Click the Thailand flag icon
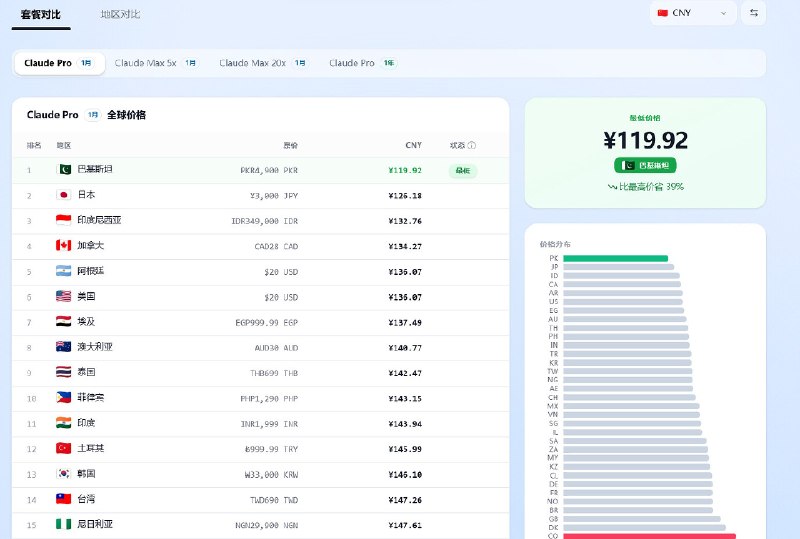 tap(63, 372)
